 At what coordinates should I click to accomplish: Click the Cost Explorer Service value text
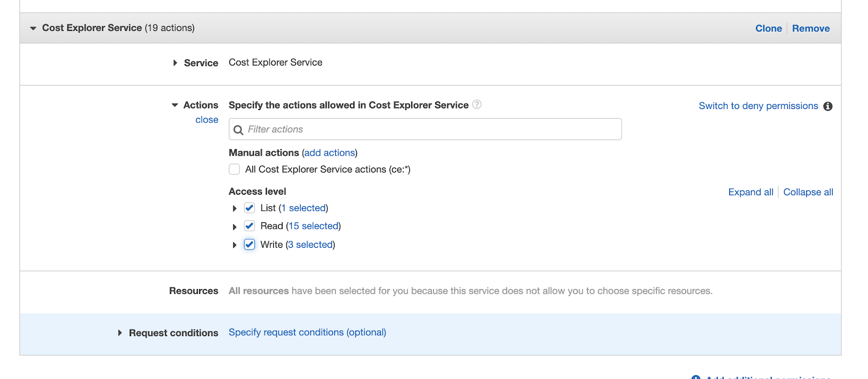click(276, 62)
